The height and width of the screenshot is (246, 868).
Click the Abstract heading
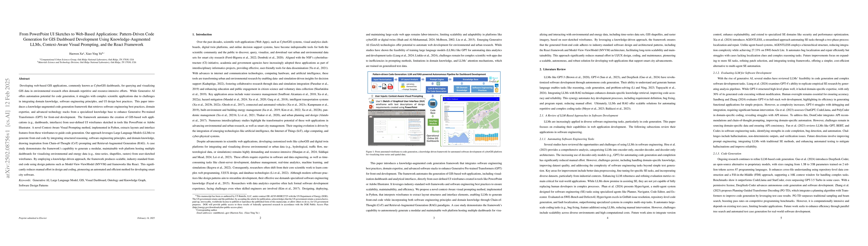coord(24,79)
